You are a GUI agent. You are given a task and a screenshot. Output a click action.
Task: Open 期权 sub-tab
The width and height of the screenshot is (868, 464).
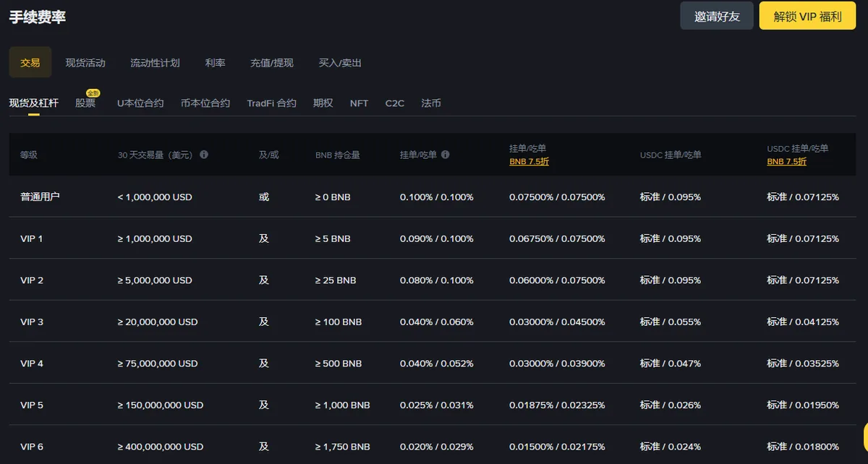(323, 103)
